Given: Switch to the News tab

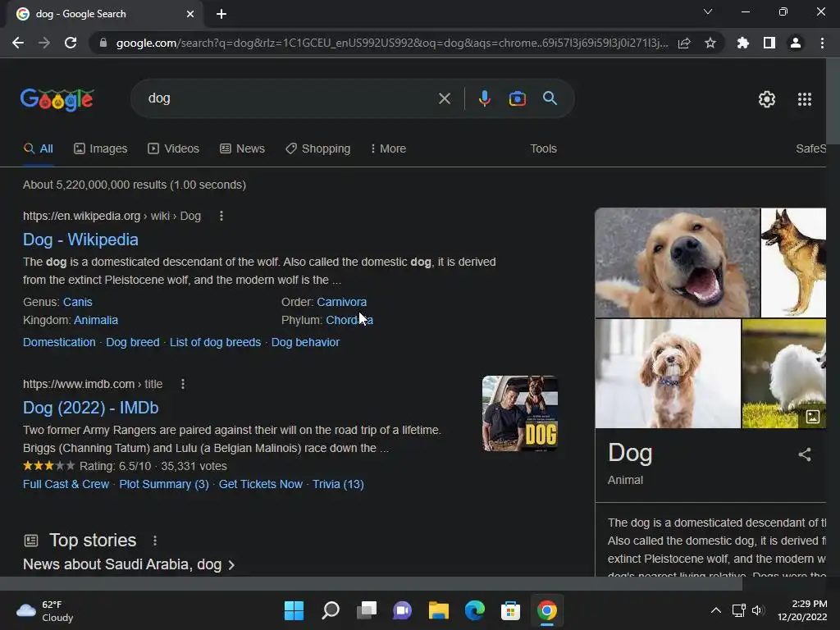Looking at the screenshot, I should [x=242, y=148].
